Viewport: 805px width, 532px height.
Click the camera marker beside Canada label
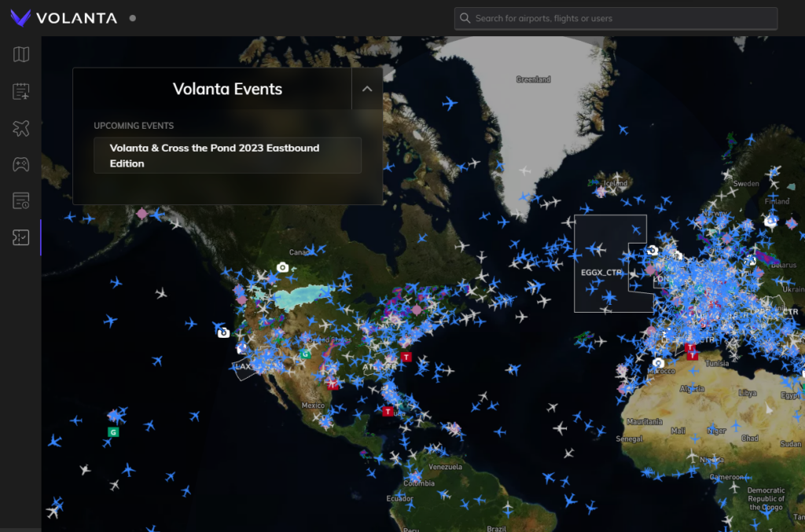click(x=282, y=267)
